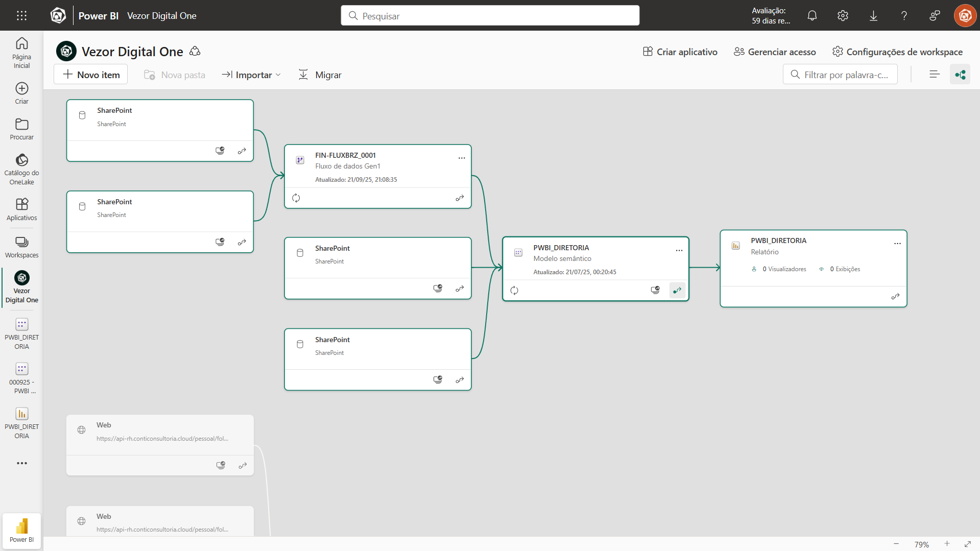Click refresh icon on PWBI_DIRETORIA semantic model

[x=514, y=291]
